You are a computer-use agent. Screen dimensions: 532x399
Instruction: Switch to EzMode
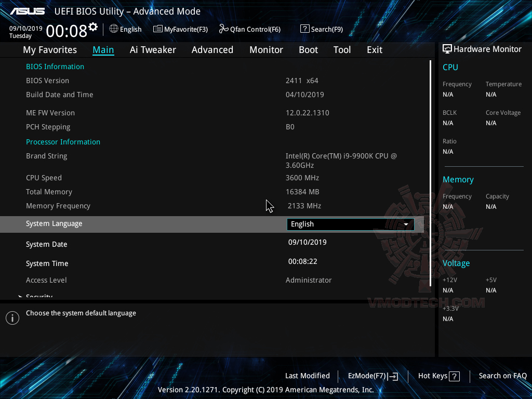(x=372, y=376)
